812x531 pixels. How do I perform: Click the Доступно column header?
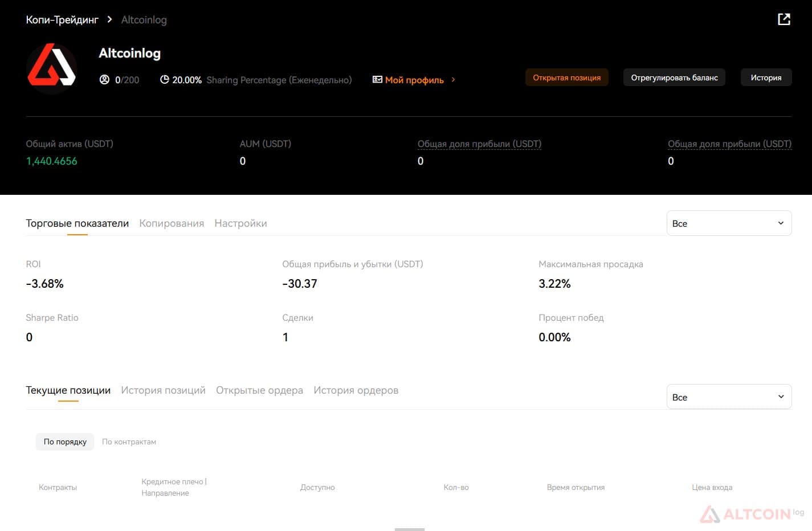click(317, 487)
